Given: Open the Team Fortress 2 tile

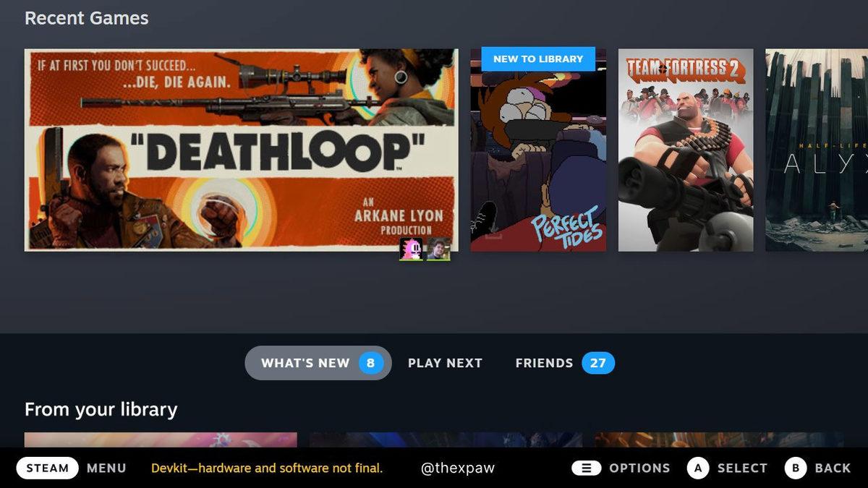Looking at the screenshot, I should pos(686,150).
